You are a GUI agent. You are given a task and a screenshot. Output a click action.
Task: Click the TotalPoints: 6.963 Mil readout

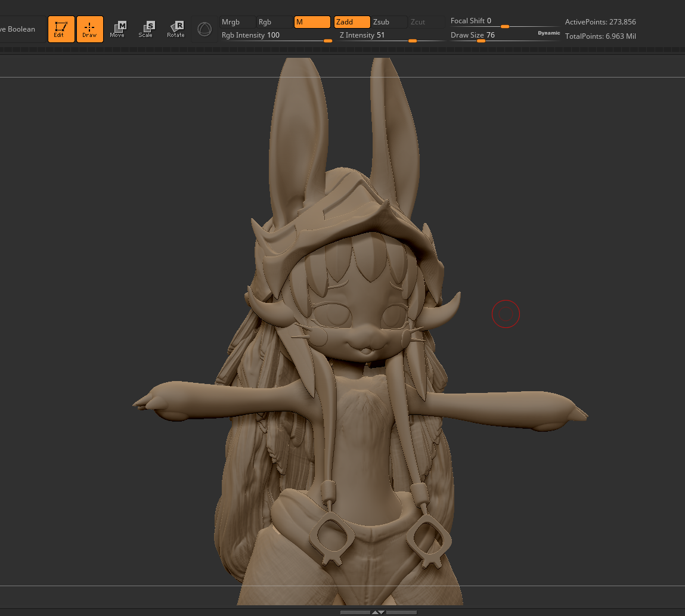click(600, 36)
